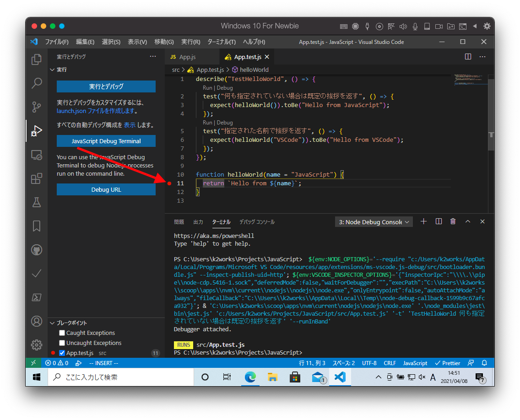Open the Node Debug Console terminal dropdown
520x420 pixels.
tap(374, 222)
